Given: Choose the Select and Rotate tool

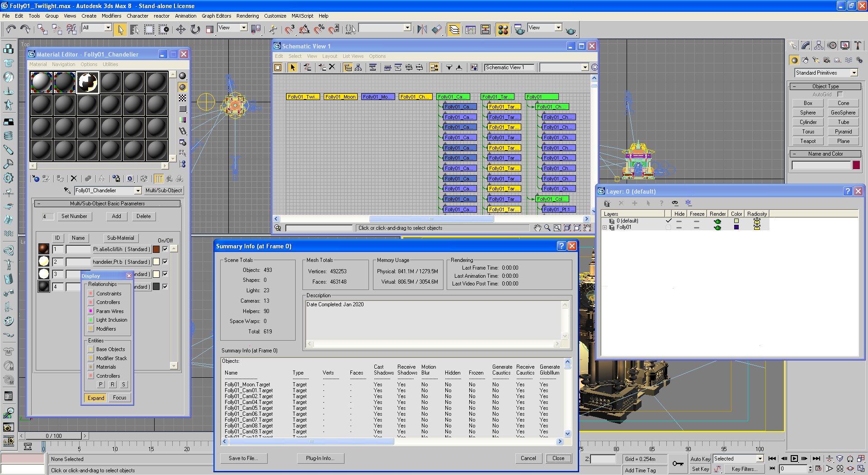Looking at the screenshot, I should tap(195, 29).
